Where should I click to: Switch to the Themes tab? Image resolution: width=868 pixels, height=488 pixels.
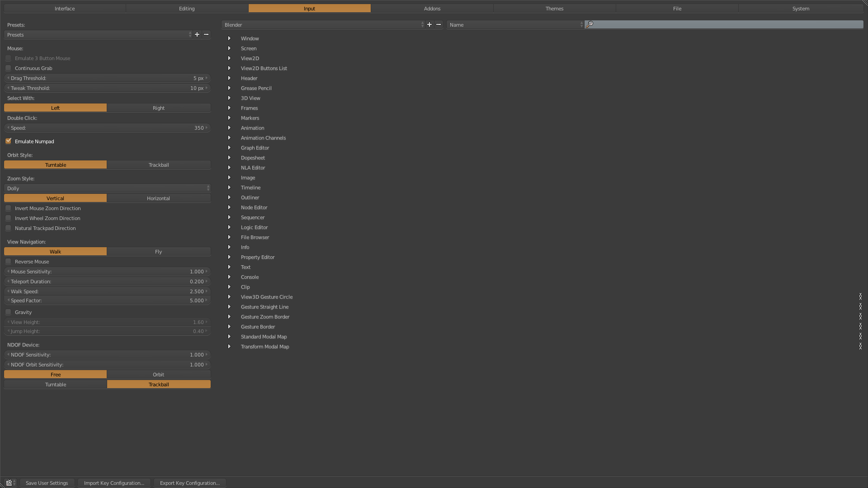coord(554,8)
